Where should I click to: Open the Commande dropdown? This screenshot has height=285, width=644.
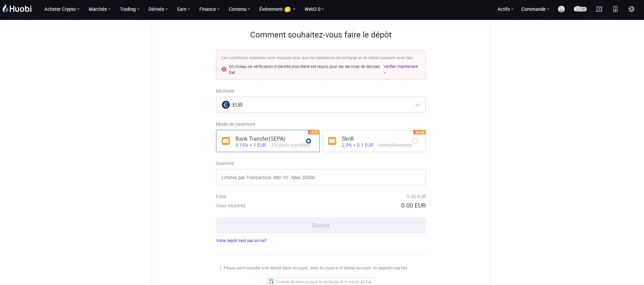point(535,9)
